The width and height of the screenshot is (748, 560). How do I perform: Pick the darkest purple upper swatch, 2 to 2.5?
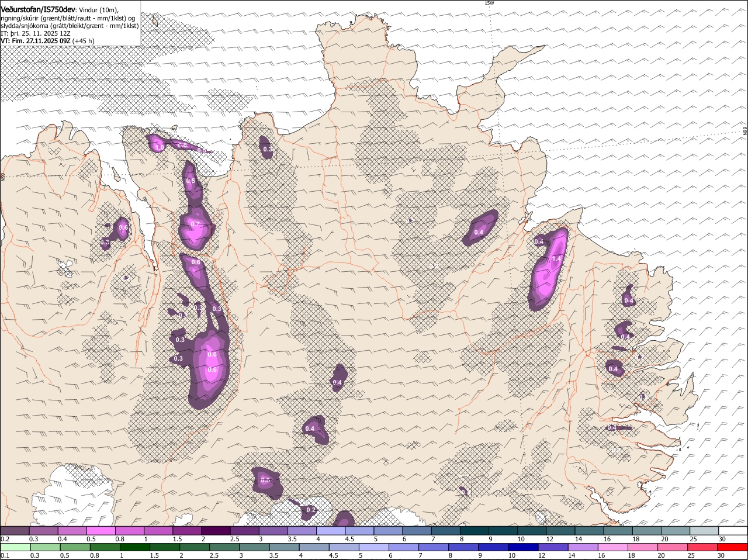216,531
